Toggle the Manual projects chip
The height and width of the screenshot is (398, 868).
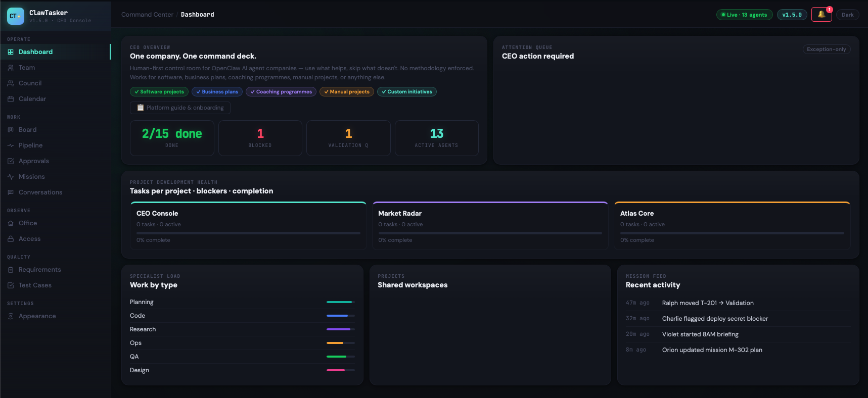pos(347,92)
